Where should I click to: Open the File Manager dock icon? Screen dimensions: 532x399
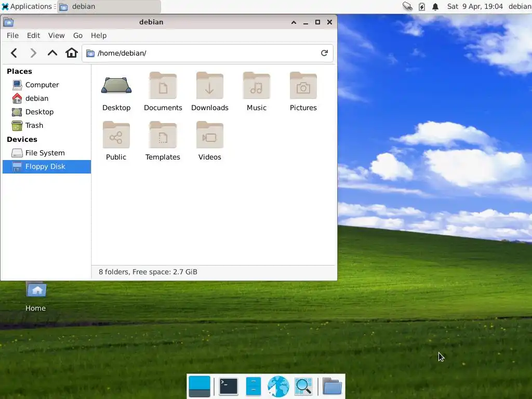point(254,386)
